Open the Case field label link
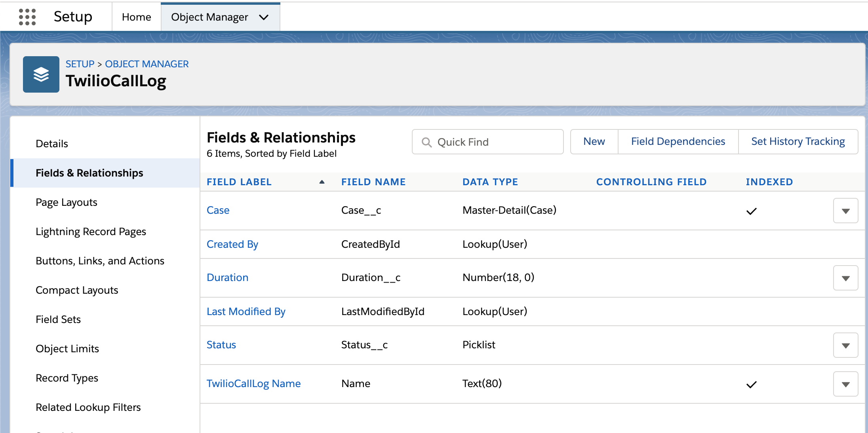This screenshot has width=868, height=433. tap(217, 210)
